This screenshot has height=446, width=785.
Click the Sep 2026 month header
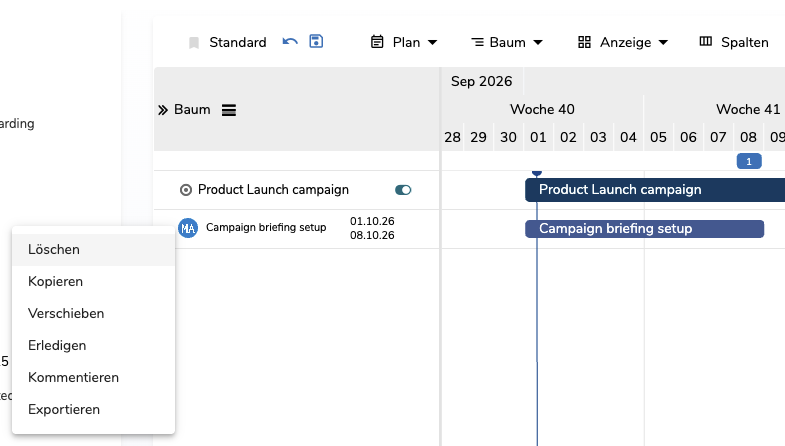[481, 82]
